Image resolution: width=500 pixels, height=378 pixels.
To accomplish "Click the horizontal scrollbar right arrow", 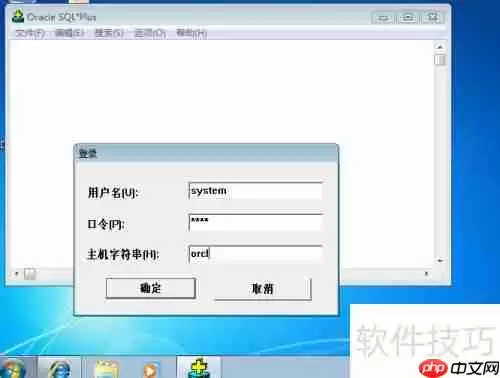I will click(426, 274).
